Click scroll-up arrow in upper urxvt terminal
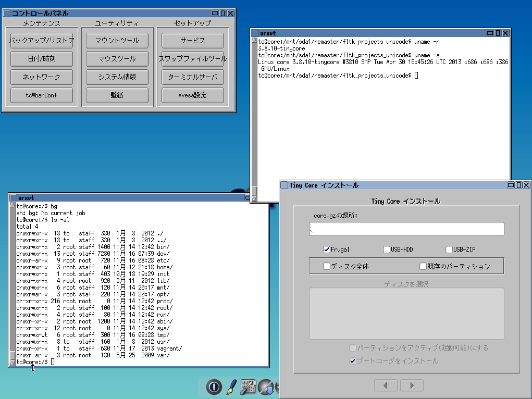532x399 pixels. 254,41
